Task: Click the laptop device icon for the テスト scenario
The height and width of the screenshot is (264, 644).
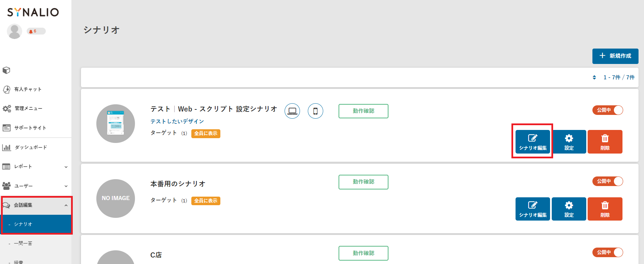Action: click(x=292, y=111)
